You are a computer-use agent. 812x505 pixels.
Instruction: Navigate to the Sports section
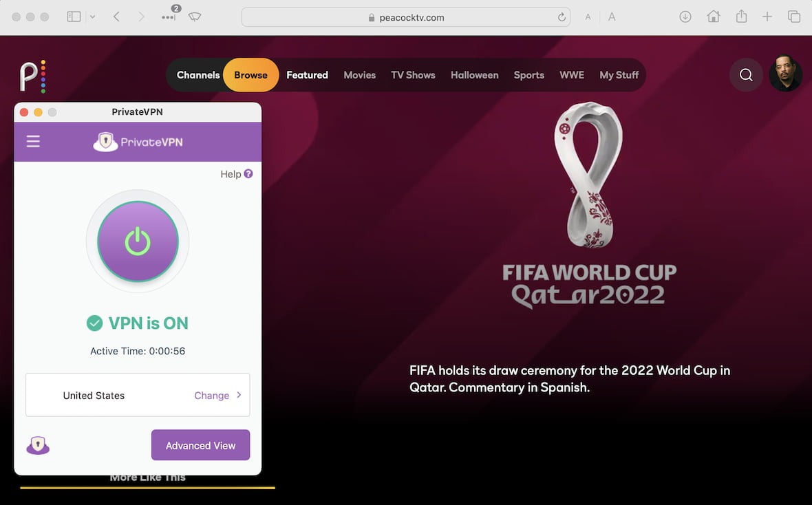tap(528, 75)
